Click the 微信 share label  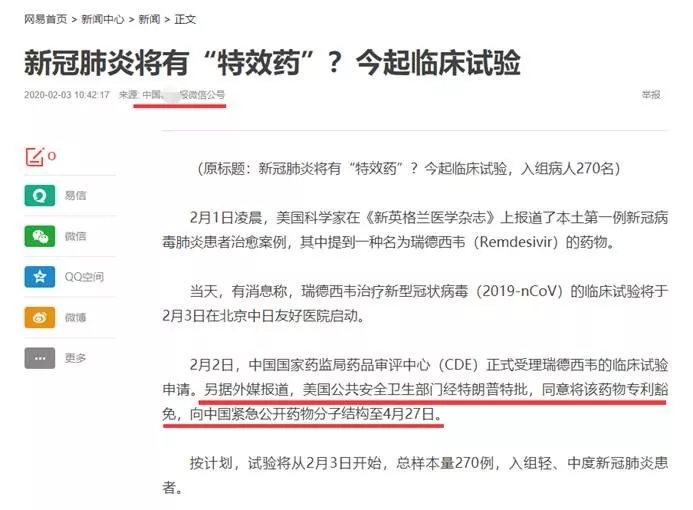76,236
